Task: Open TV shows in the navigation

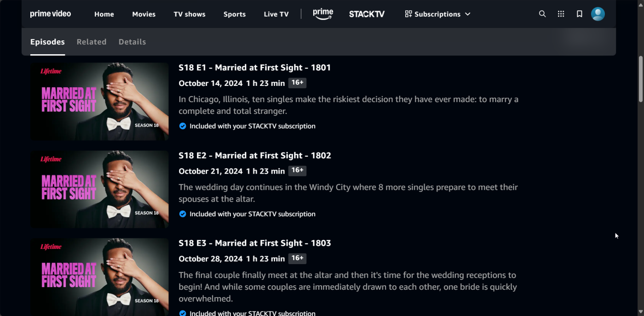Action: tap(190, 14)
